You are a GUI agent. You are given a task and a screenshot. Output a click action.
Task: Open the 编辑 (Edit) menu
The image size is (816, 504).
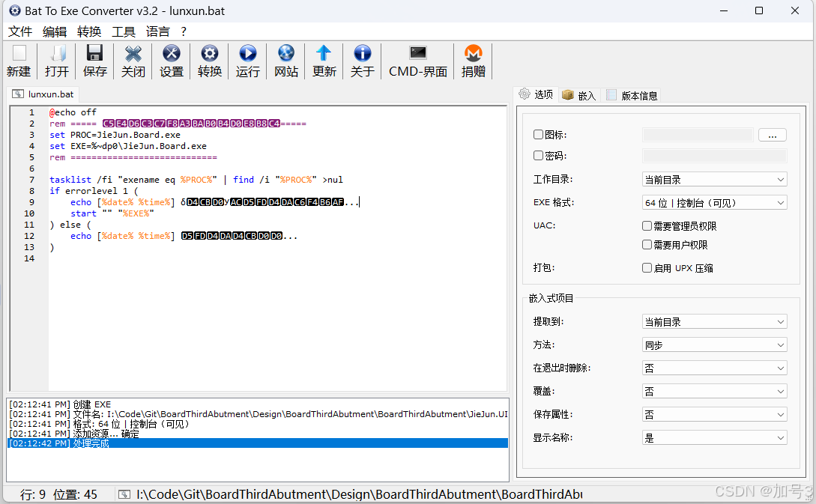(x=55, y=31)
